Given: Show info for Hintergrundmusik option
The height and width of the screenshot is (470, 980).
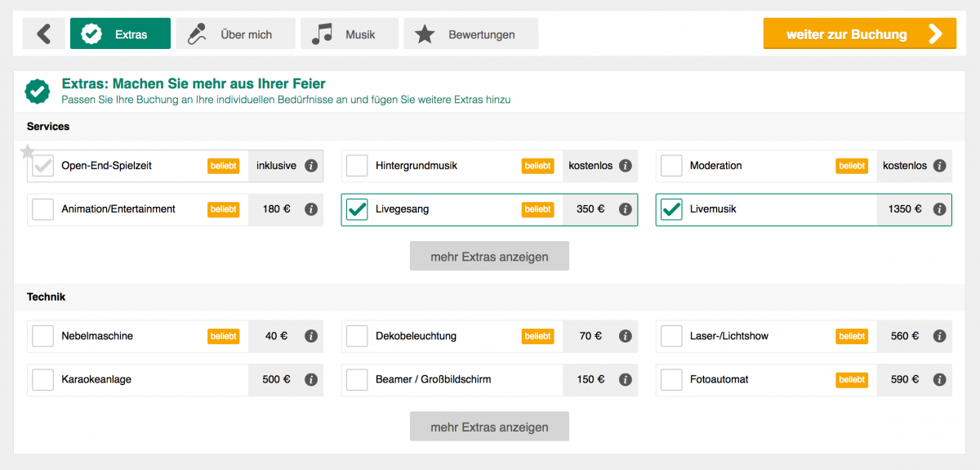Looking at the screenshot, I should pyautogui.click(x=626, y=166).
